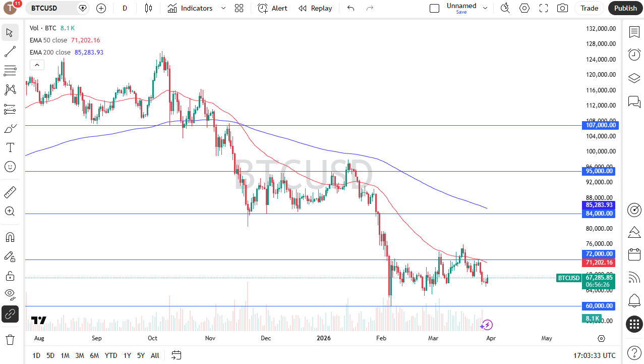The image size is (644, 364).
Task: Open the Watchlist panel
Action: point(634,31)
